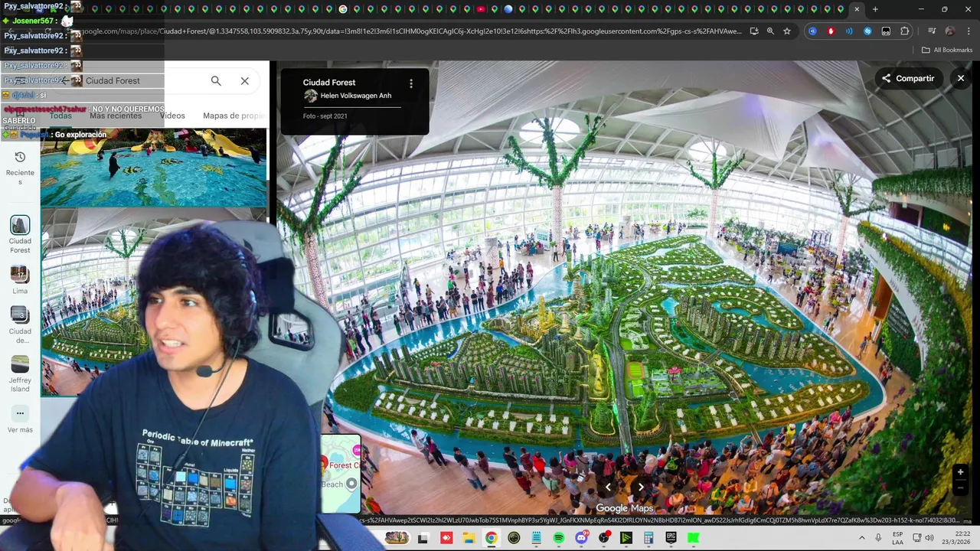Click the speaker volume tray icon

coord(930,538)
